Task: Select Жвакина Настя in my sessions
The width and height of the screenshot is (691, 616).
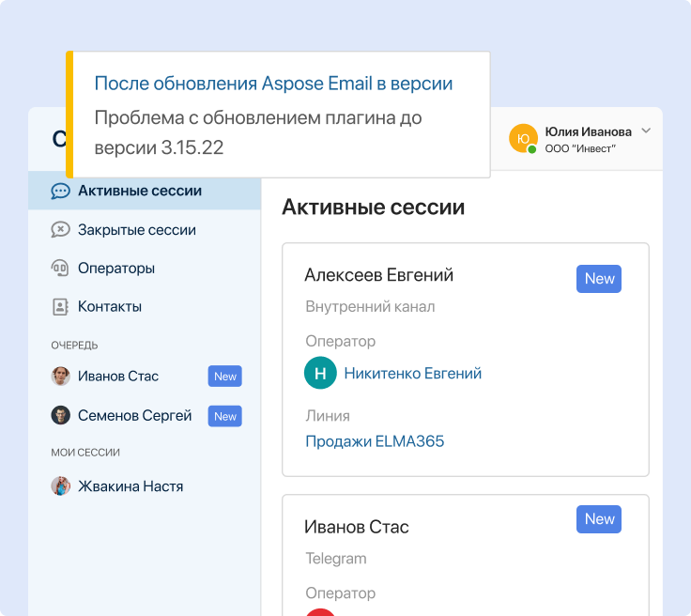Action: point(131,486)
